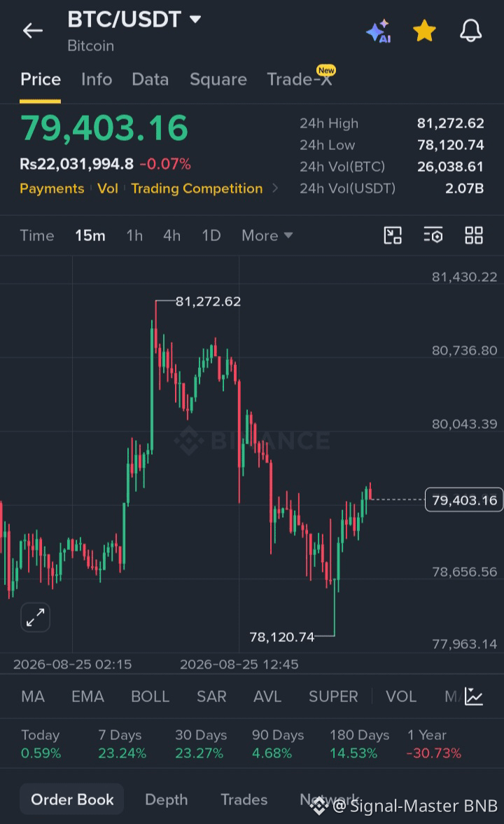
Task: Select the Trades tab
Action: (244, 799)
